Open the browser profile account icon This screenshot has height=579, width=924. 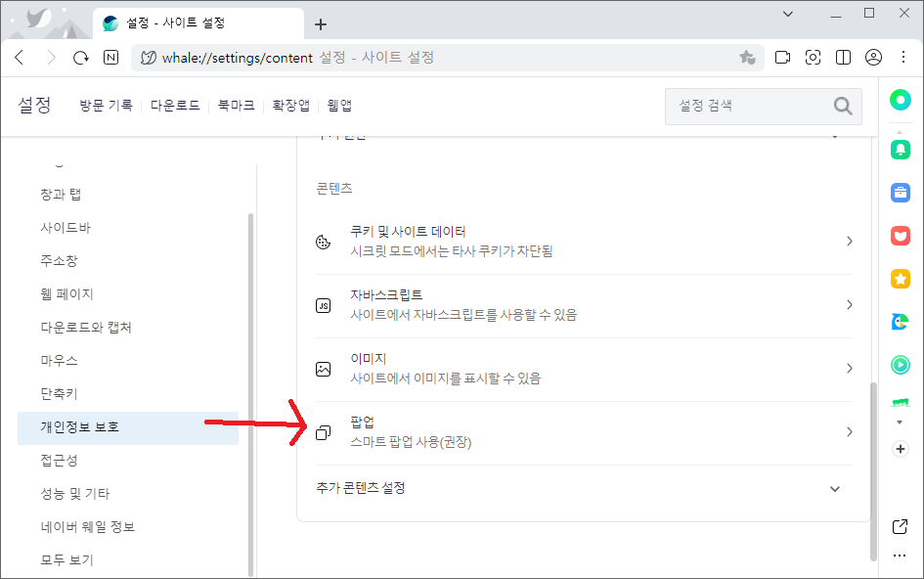[x=874, y=58]
